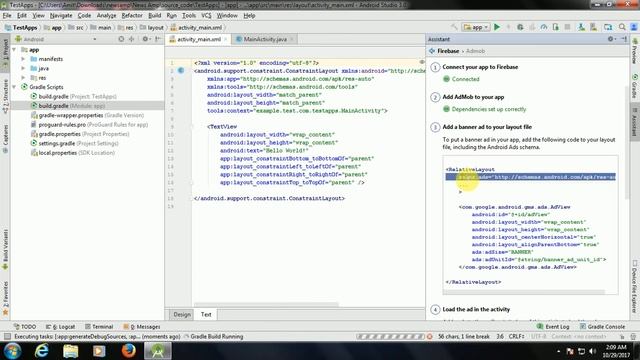Open the Logcat tool window
640x360 pixels.
61,327
